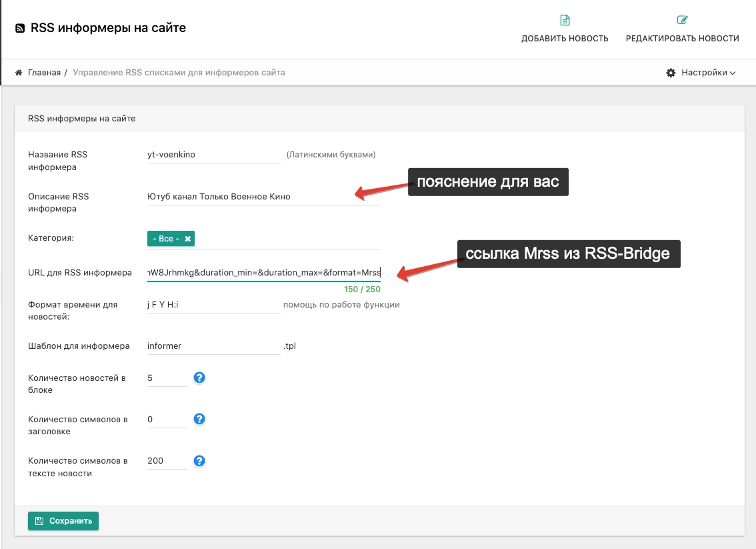Open ДОБАВИТЬ НОВОСТЬ menu item

point(565,39)
